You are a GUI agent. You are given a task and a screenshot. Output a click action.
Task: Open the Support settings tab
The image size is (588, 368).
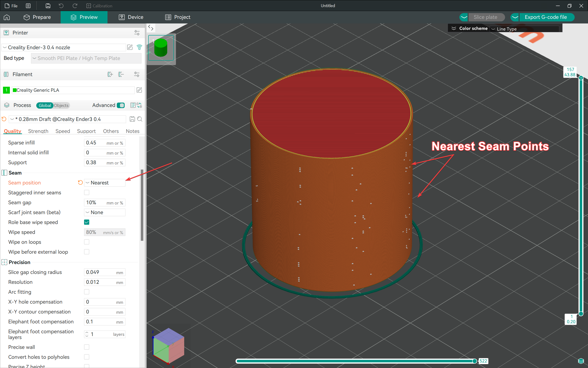coord(86,131)
